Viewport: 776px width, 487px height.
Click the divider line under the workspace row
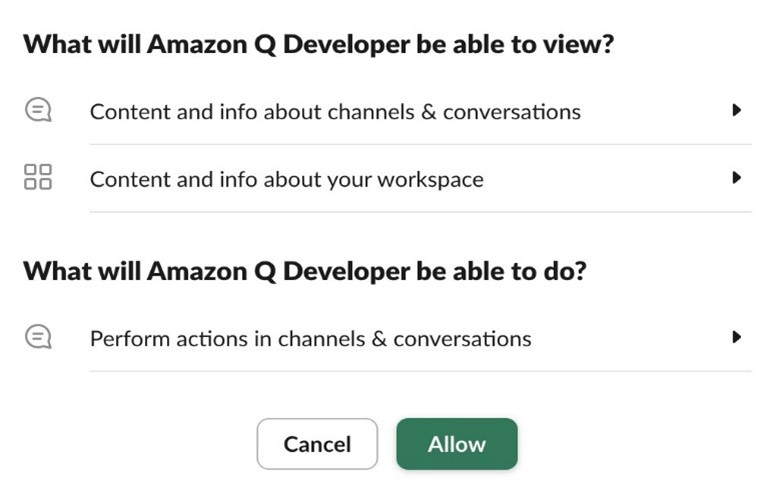click(x=420, y=212)
